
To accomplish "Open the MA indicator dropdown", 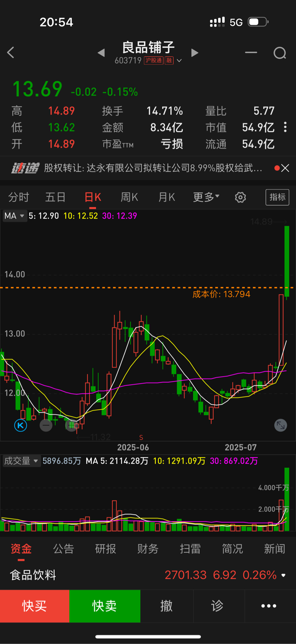I will (x=14, y=216).
